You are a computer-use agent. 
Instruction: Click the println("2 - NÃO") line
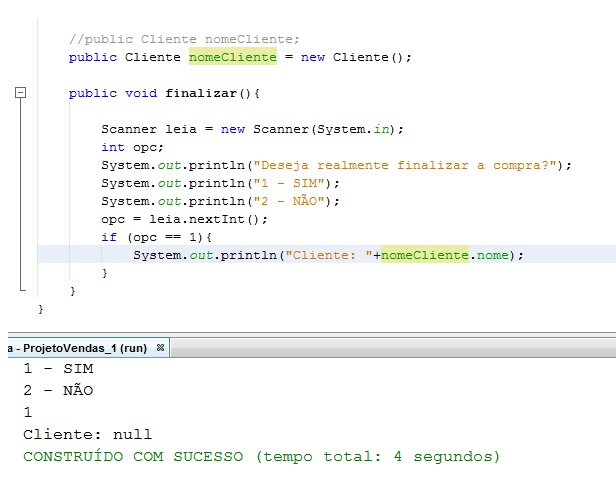point(220,201)
